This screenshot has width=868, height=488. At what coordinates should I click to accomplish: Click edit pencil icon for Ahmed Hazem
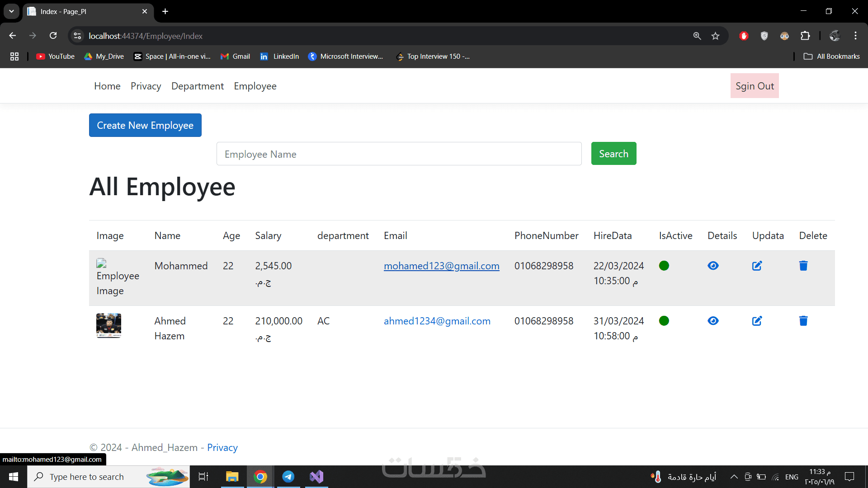pos(757,321)
